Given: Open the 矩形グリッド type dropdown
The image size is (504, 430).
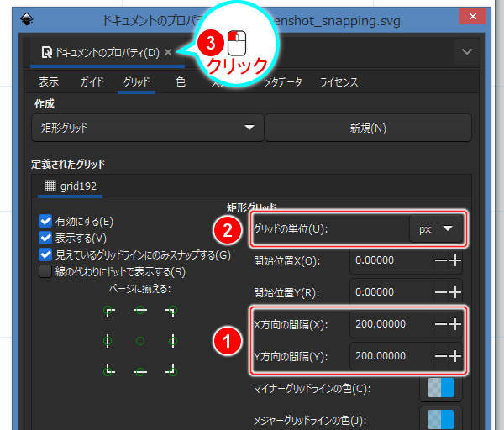Looking at the screenshot, I should [x=148, y=128].
